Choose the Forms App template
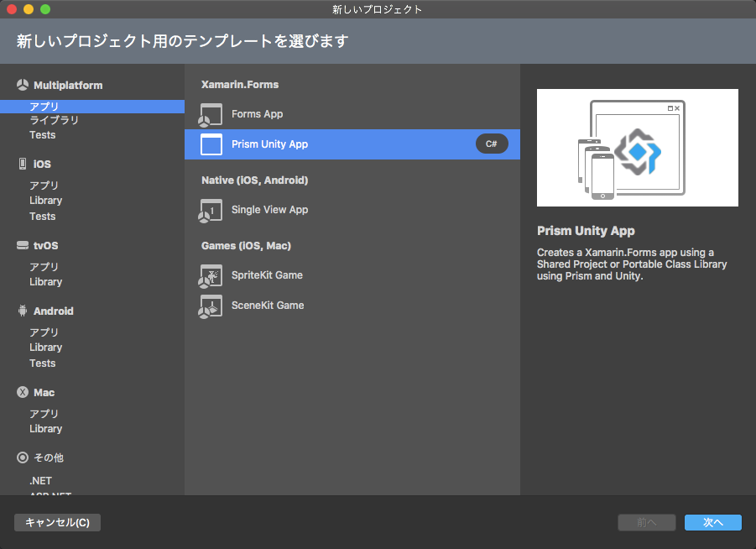 352,114
